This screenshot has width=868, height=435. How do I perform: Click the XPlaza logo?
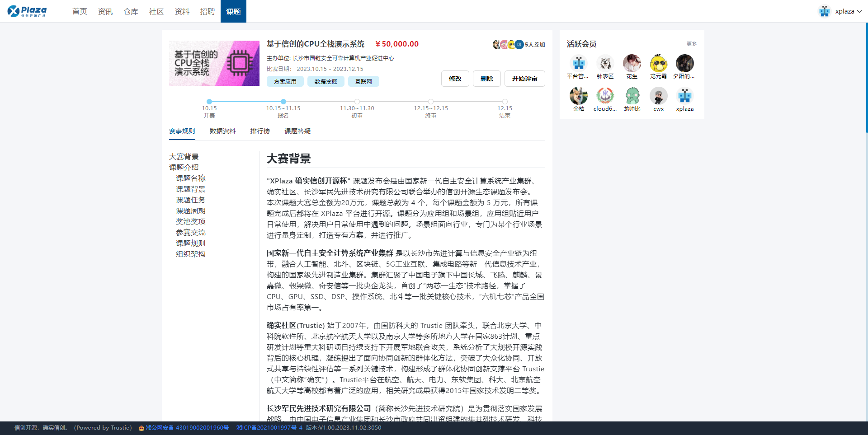pyautogui.click(x=27, y=11)
